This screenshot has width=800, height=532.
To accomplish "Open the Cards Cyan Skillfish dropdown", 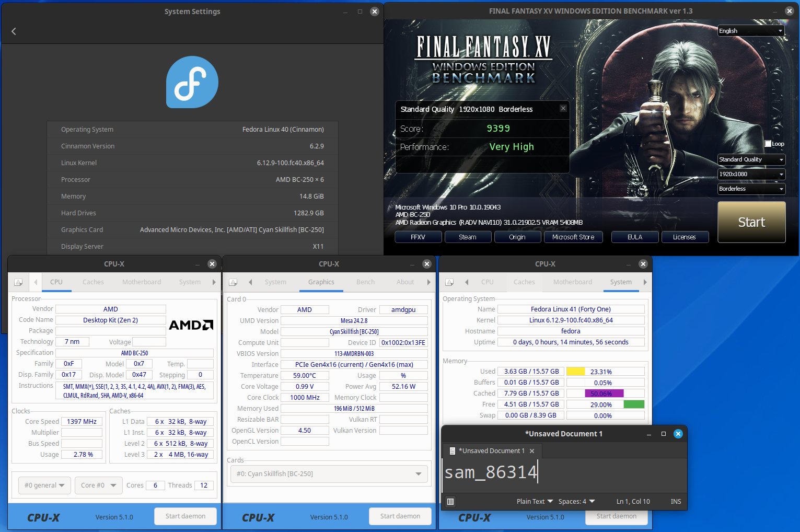I will point(329,474).
